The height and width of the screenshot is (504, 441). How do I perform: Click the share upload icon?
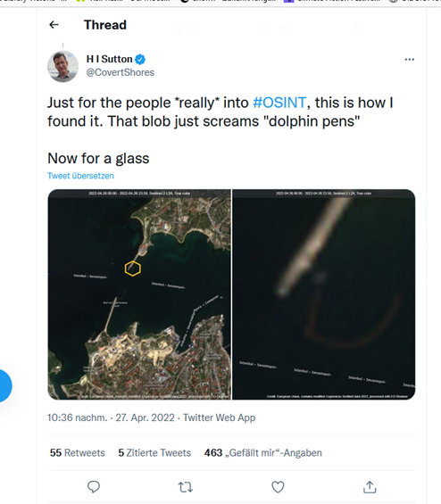pyautogui.click(x=370, y=487)
